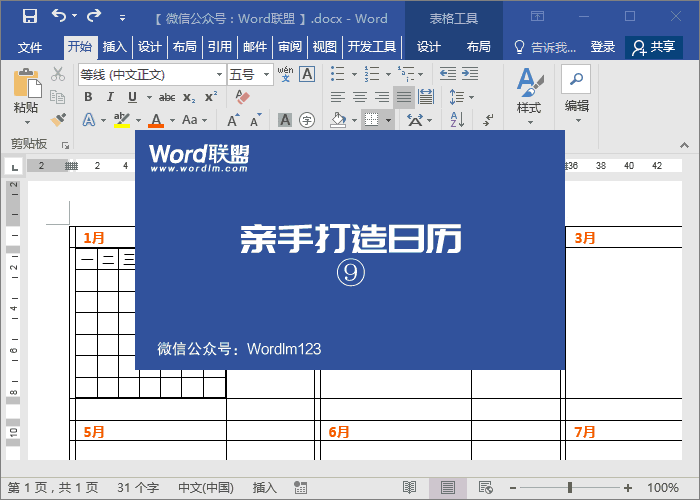This screenshot has height=500, width=700.
Task: Open borders dropdown arrow
Action: point(388,120)
